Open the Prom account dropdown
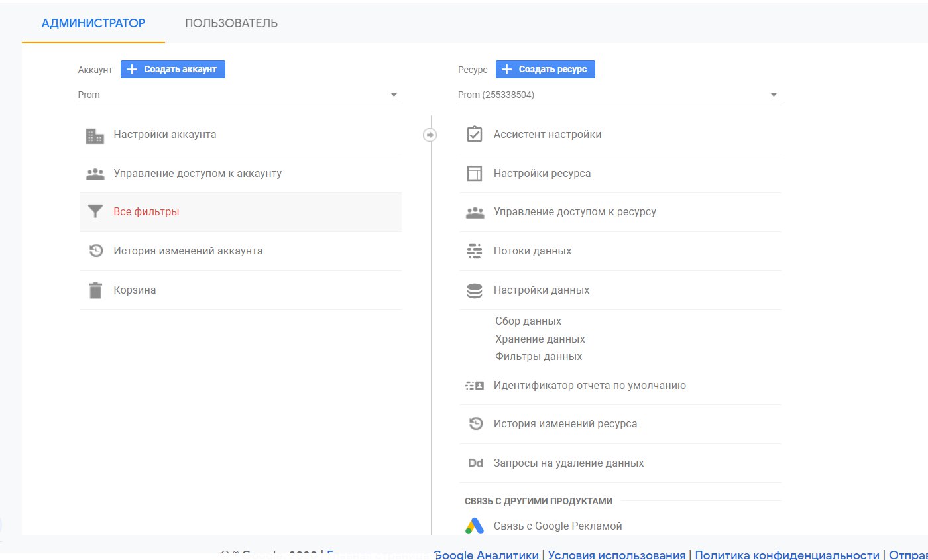Viewport: 928px width, 560px height. click(239, 95)
